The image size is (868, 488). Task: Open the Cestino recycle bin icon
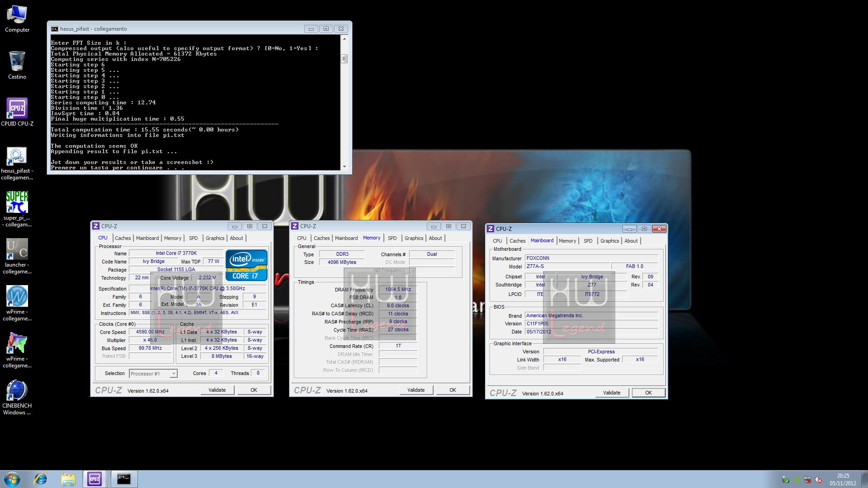(x=17, y=66)
